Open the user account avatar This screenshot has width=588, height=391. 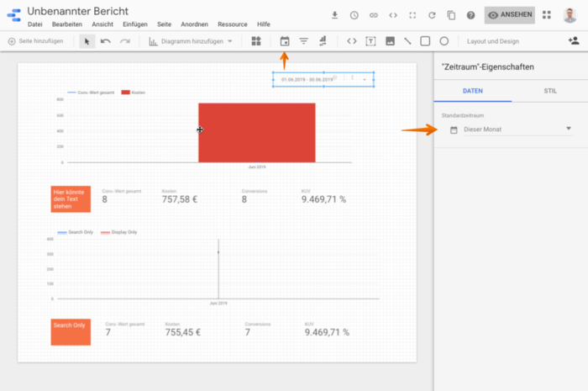click(570, 15)
